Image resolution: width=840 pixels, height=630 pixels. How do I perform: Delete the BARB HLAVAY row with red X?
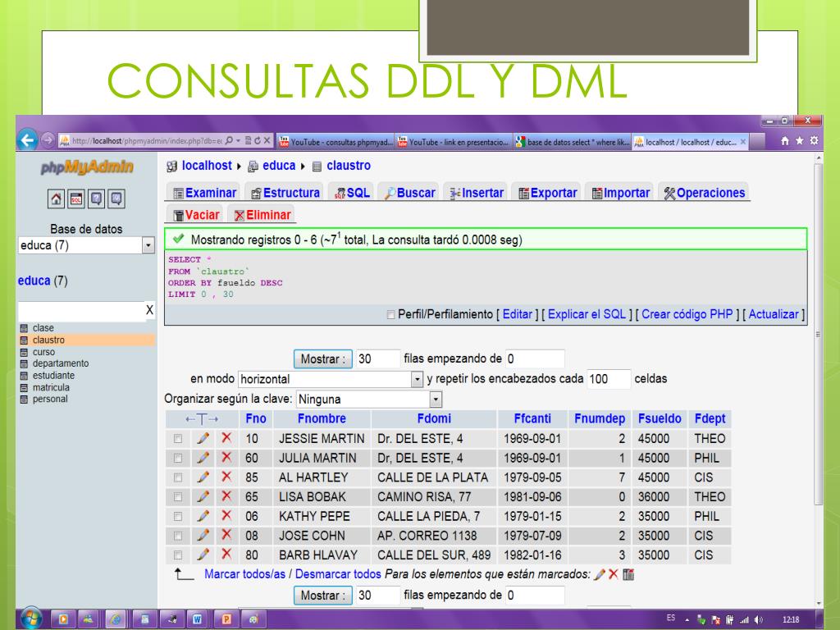point(226,555)
